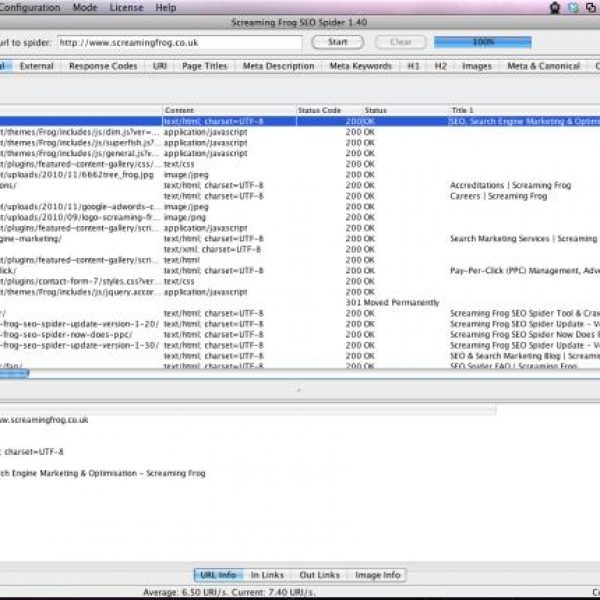Select the superfish.js row
Image resolution: width=600 pixels, height=600 pixels.
pos(300,143)
